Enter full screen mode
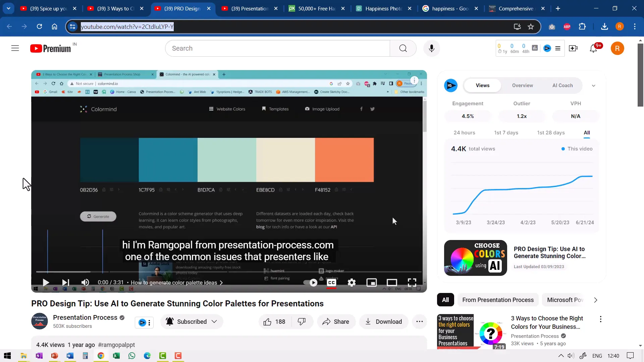This screenshot has width=644, height=362. coord(412,283)
